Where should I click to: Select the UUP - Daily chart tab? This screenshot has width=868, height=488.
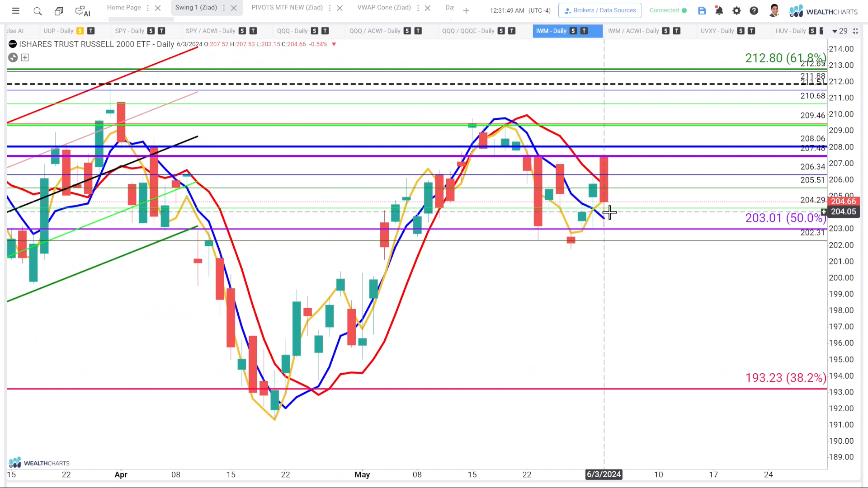[x=58, y=31]
